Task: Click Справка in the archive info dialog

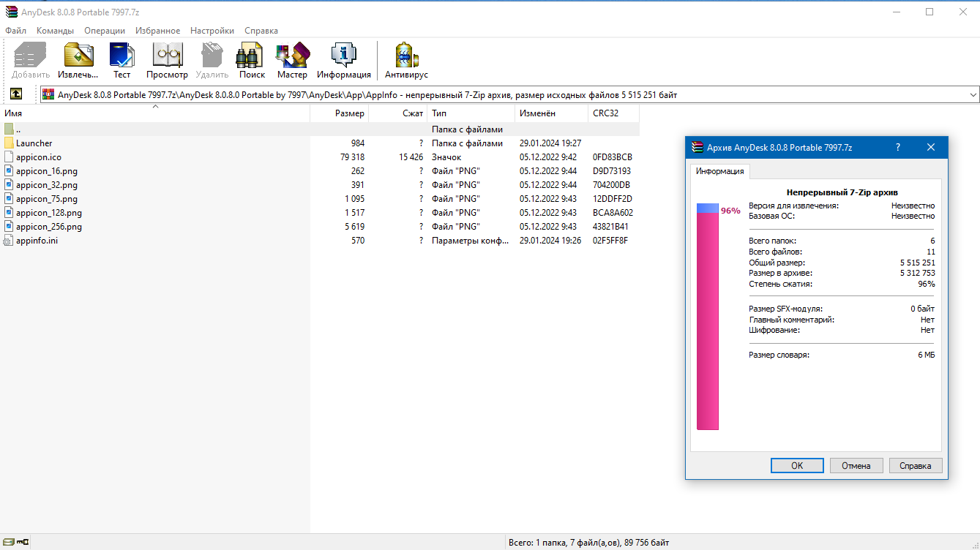Action: click(x=915, y=465)
